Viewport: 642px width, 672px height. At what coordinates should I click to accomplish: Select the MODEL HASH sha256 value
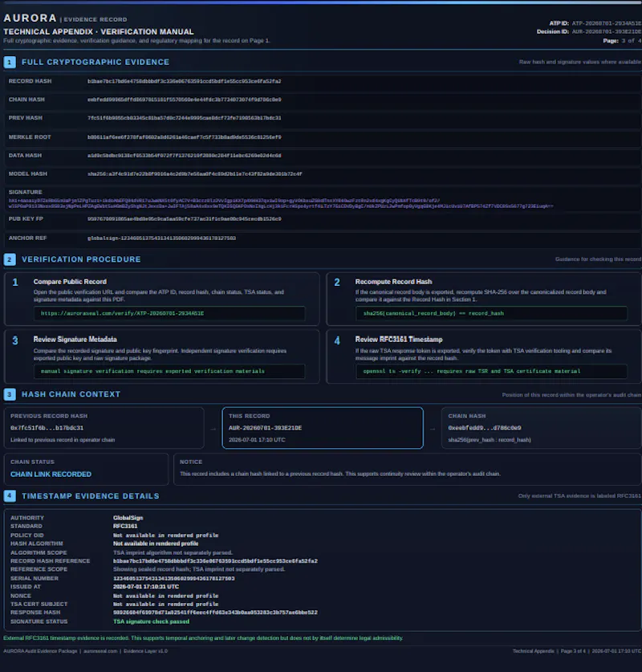194,174
